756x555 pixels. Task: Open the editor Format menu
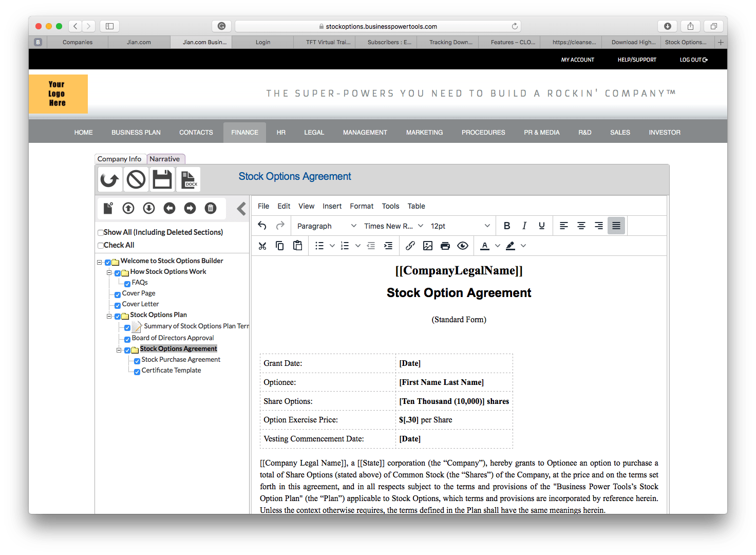coord(362,206)
